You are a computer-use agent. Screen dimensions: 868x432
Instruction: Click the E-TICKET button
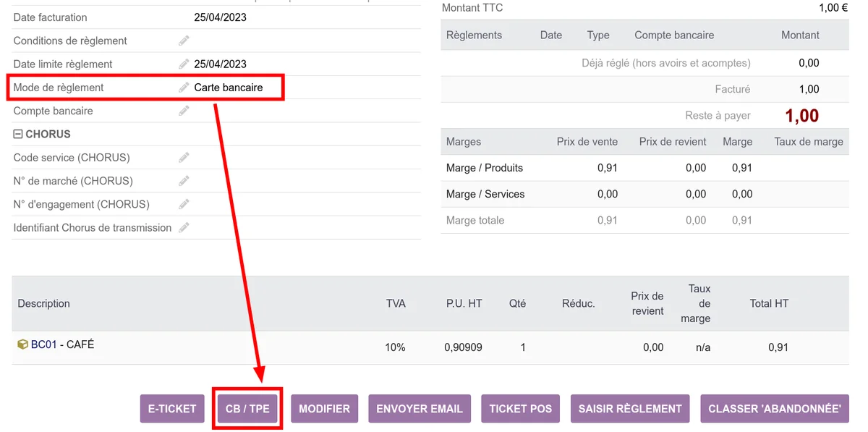point(172,409)
